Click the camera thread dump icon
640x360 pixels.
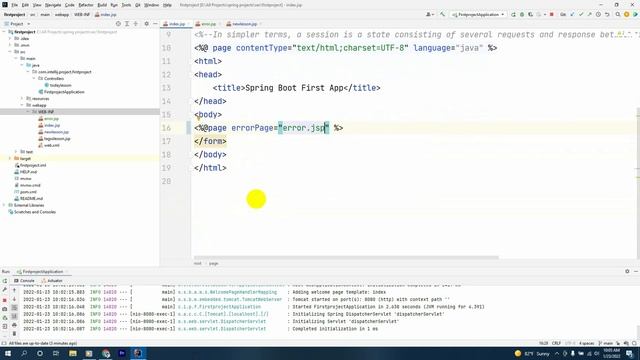pos(5,309)
